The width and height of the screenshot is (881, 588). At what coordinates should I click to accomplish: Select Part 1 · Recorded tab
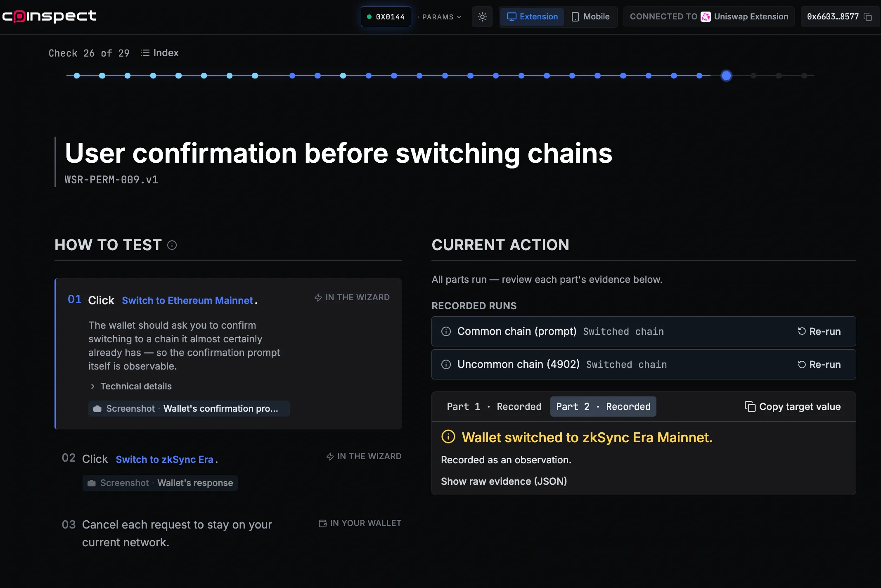point(494,407)
